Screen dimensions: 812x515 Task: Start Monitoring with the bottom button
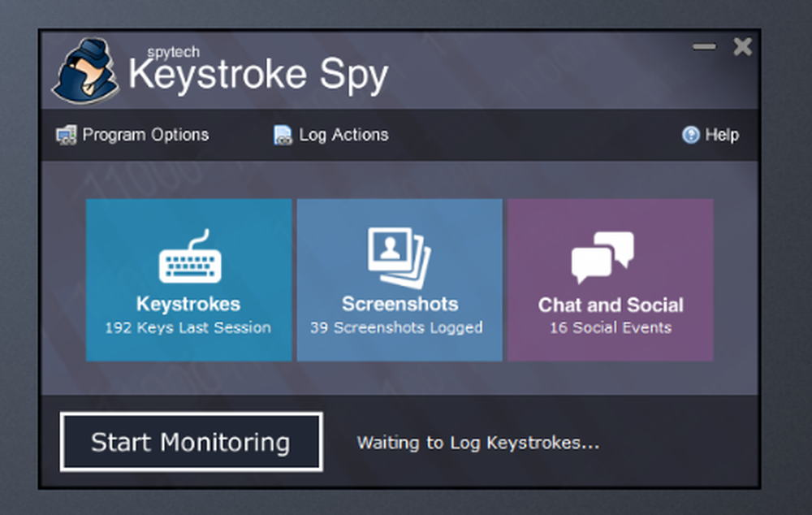click(x=191, y=442)
